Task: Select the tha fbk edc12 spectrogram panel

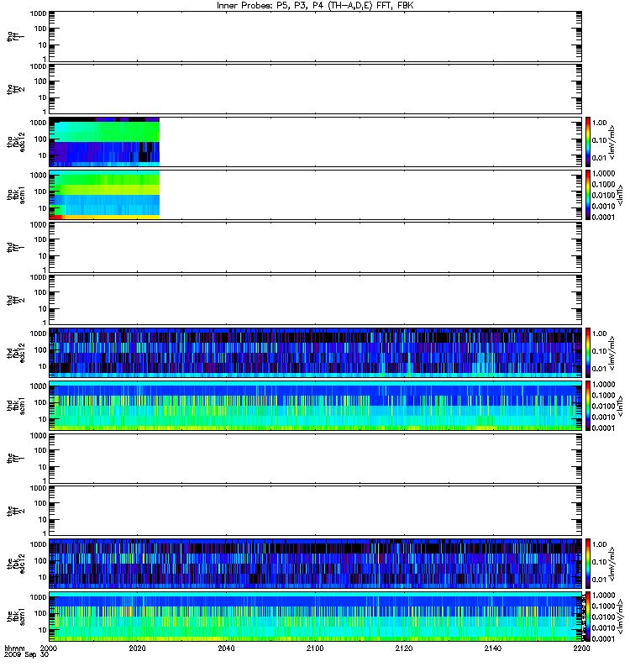Action: pos(315,141)
